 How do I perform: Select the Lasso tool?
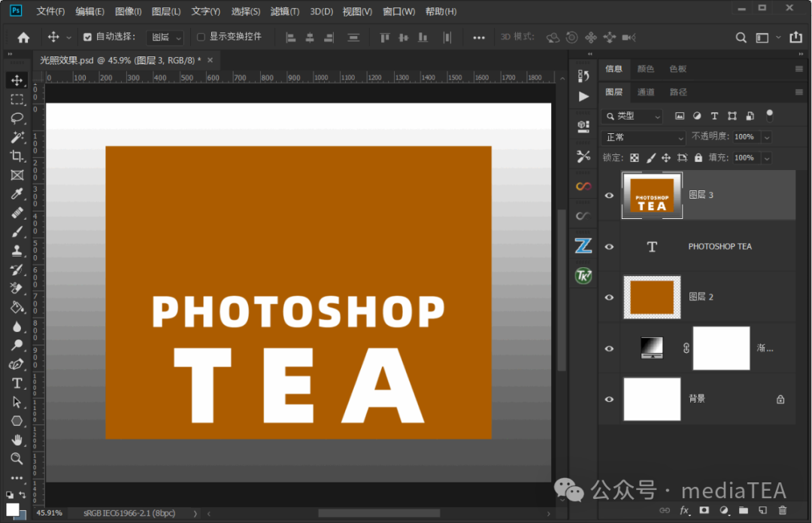click(x=17, y=118)
